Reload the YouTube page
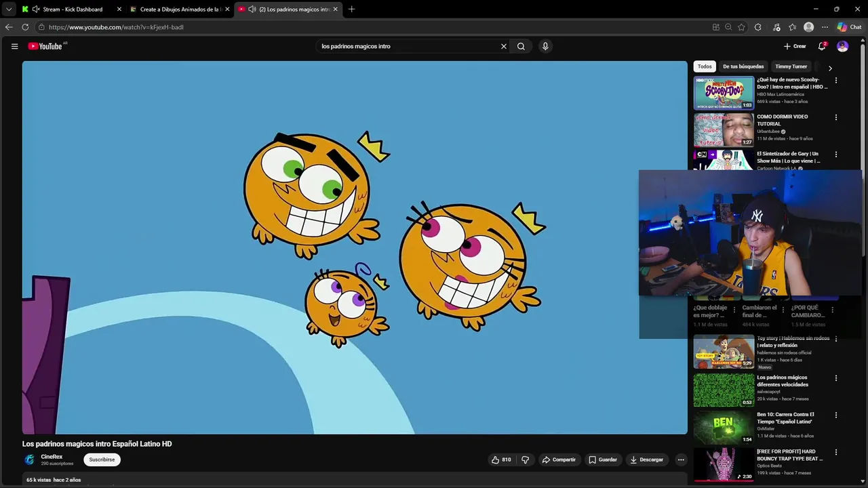The width and height of the screenshot is (868, 488). [x=25, y=27]
